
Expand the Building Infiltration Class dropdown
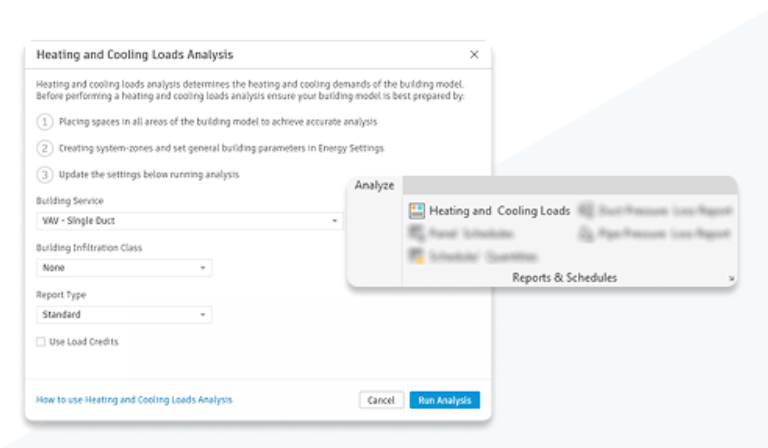click(x=124, y=268)
